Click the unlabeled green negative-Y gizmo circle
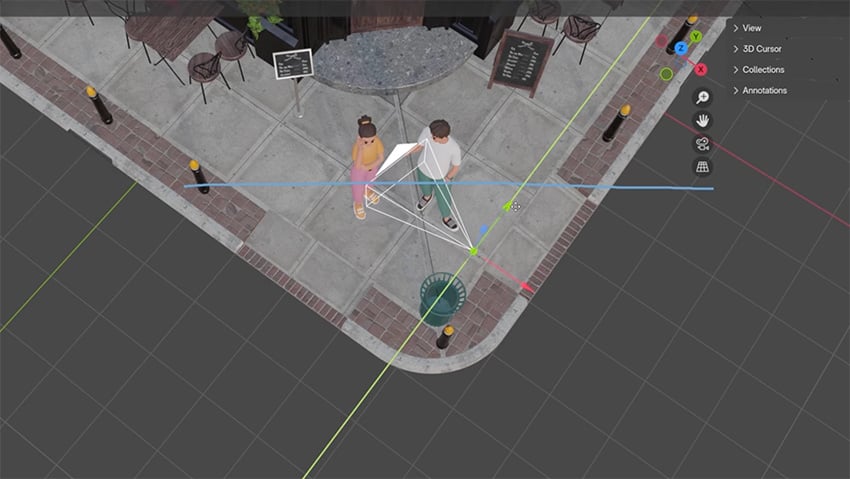This screenshot has height=479, width=850. click(666, 74)
